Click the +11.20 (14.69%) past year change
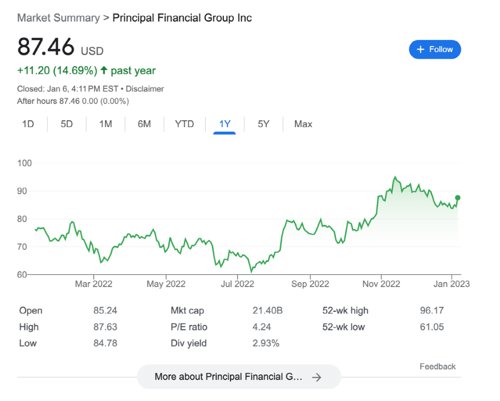 click(x=86, y=70)
